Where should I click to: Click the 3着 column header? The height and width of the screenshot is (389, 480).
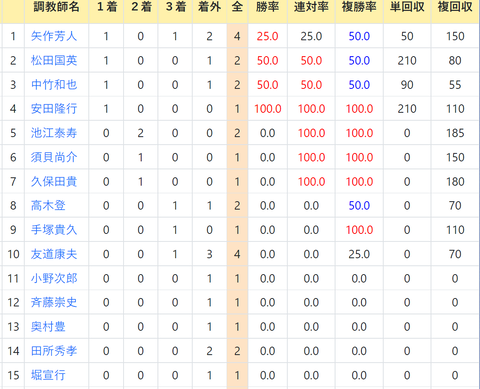[x=175, y=7]
